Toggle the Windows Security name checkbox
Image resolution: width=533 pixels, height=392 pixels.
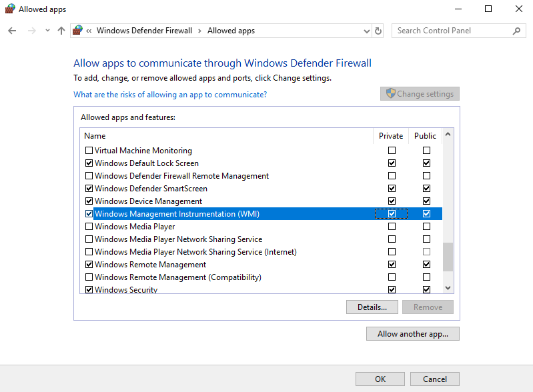pos(89,290)
